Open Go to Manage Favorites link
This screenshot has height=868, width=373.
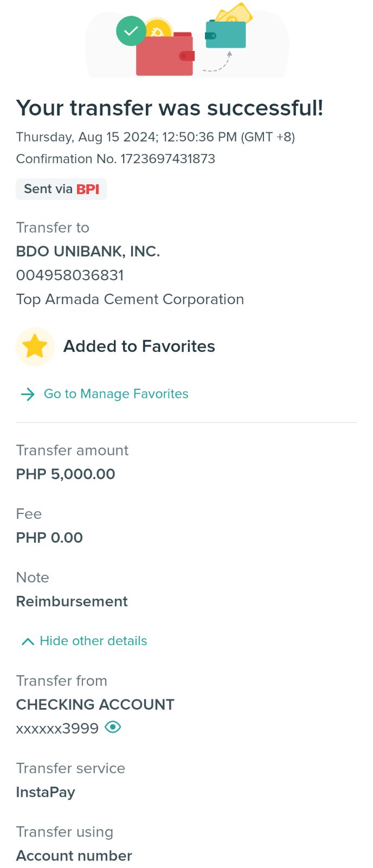[116, 394]
